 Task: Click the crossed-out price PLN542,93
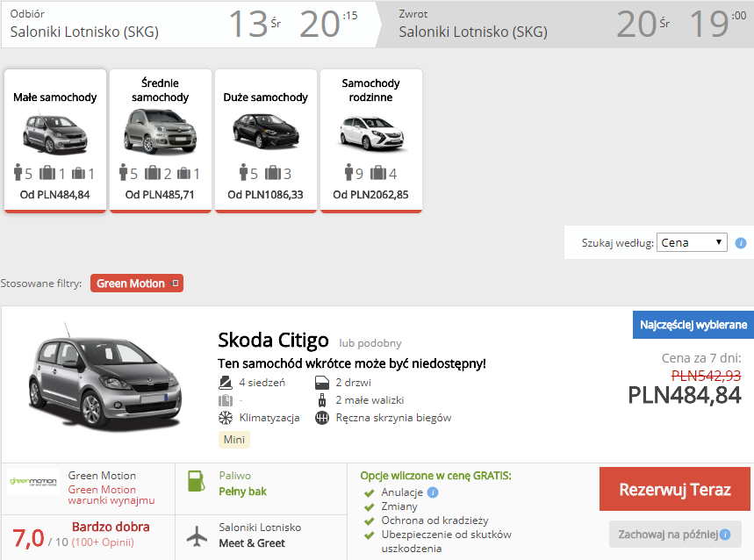(x=707, y=376)
